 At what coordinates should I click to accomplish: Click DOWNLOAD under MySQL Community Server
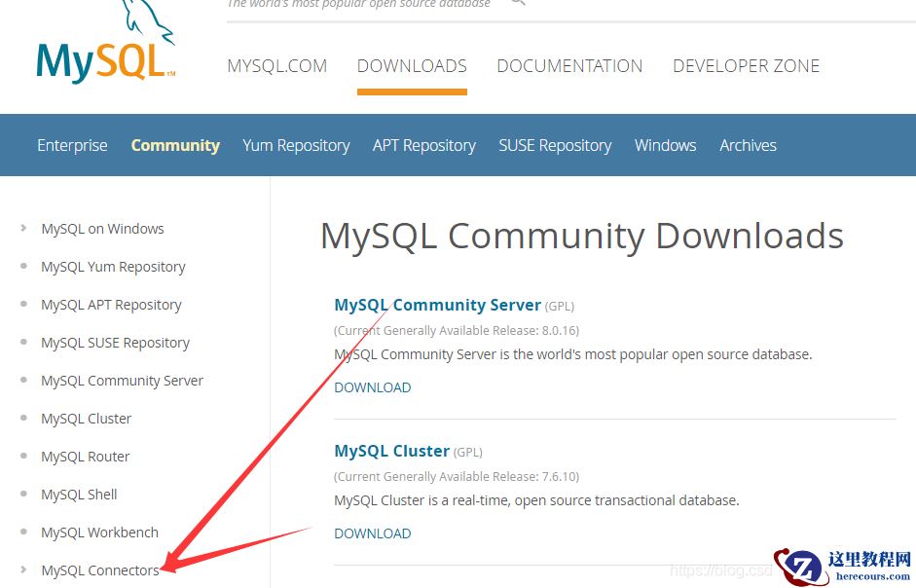tap(373, 387)
